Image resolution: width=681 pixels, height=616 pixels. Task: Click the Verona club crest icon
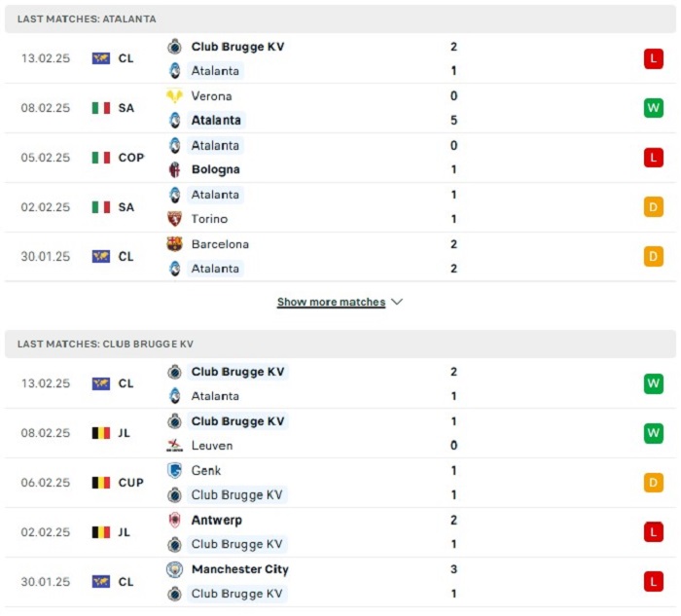[174, 96]
